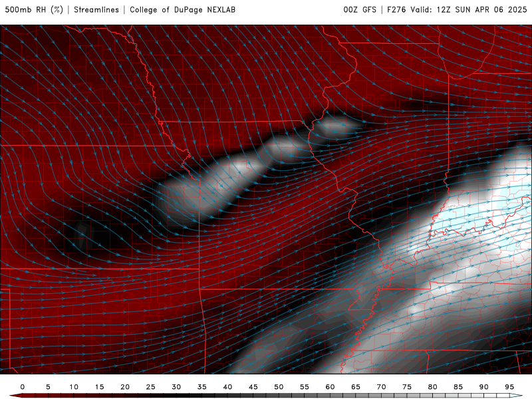Click the 90 label on the color scale
This screenshot has height=399, width=532.
click(483, 387)
